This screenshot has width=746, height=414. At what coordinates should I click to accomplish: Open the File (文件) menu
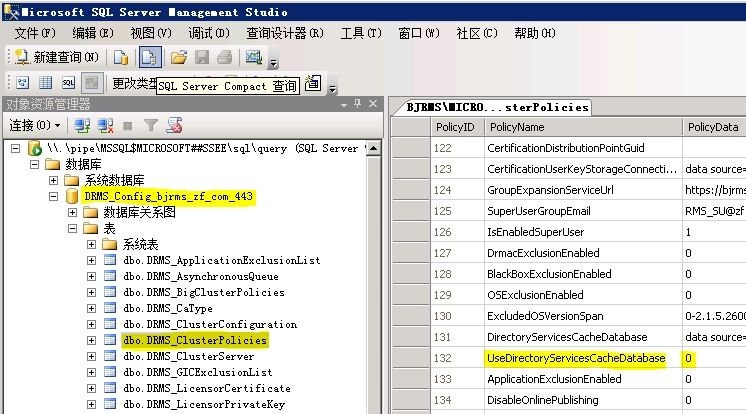(35, 33)
